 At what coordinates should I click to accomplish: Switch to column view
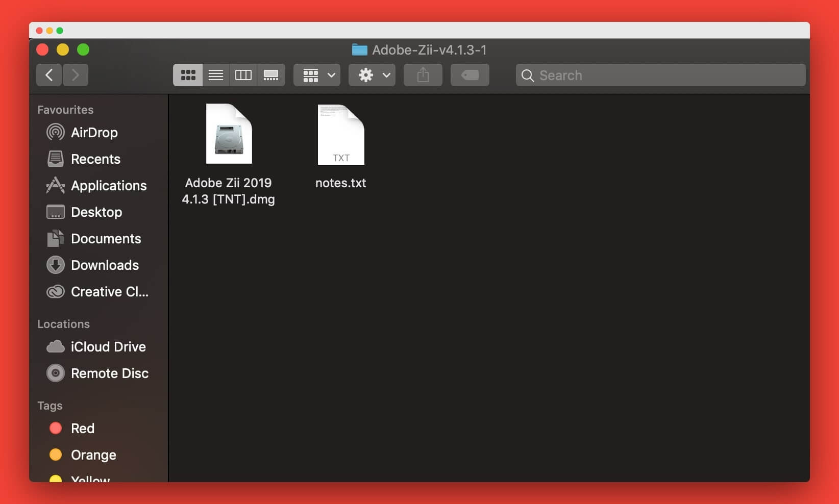[243, 75]
